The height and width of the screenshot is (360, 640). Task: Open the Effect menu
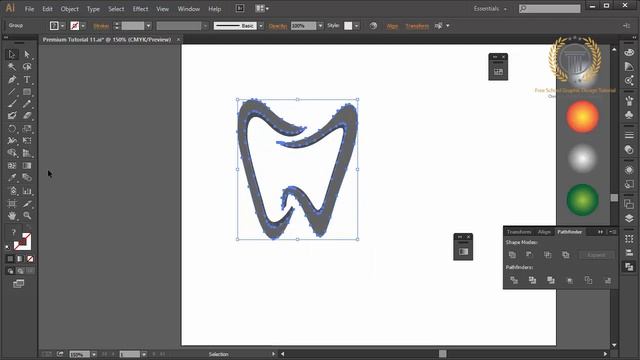click(x=140, y=9)
